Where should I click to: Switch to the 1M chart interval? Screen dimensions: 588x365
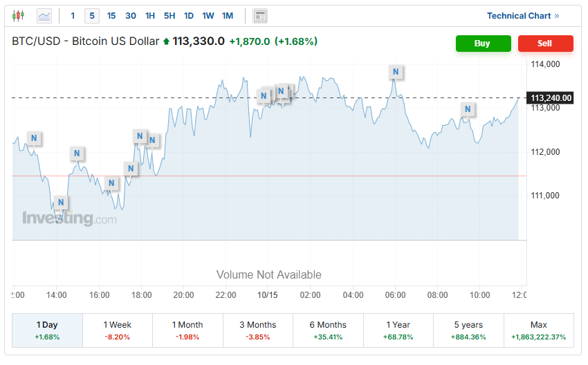(x=228, y=15)
